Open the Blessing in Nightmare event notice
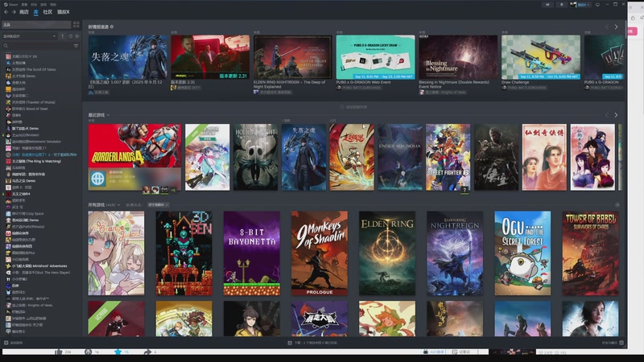The image size is (644, 362). point(458,57)
